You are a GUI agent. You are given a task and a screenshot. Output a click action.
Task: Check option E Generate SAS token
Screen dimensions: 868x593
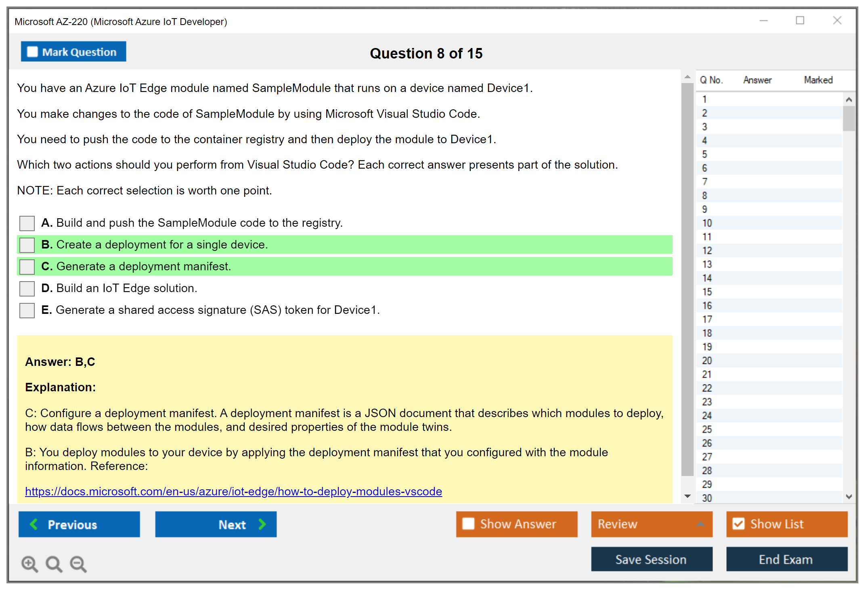(x=27, y=310)
